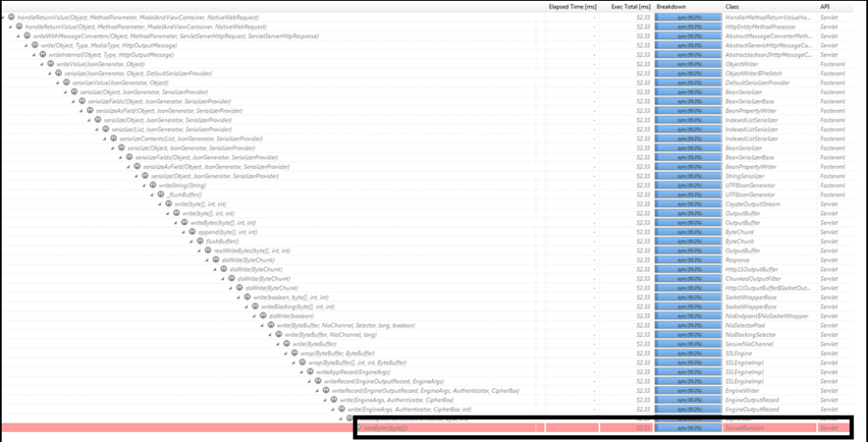Click class name SSLEngine
Screen dimensions: 868x442
point(737,353)
